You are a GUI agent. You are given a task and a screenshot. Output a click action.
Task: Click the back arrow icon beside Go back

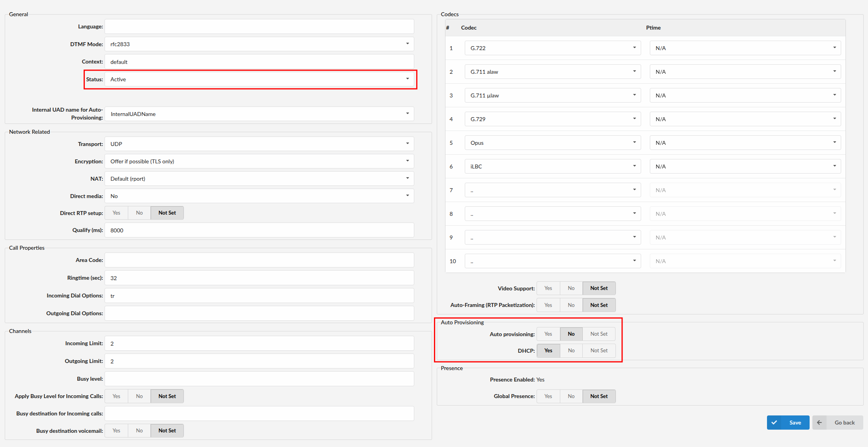pyautogui.click(x=819, y=423)
